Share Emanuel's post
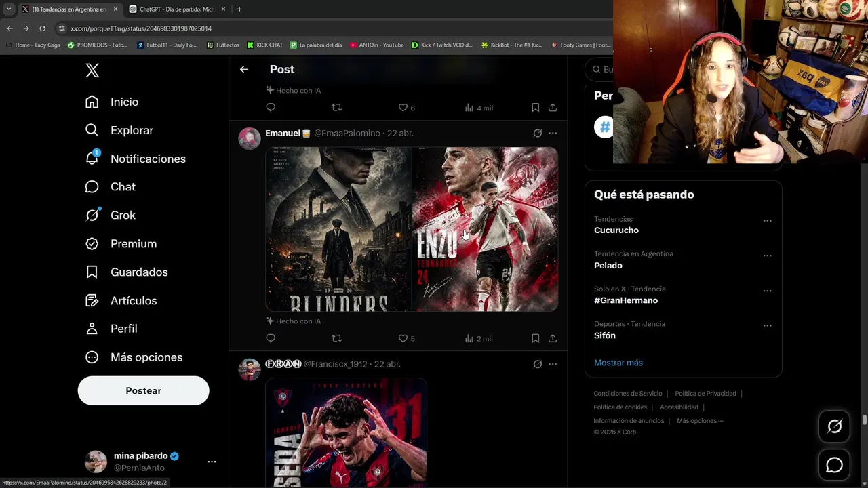The height and width of the screenshot is (488, 868). (553, 338)
